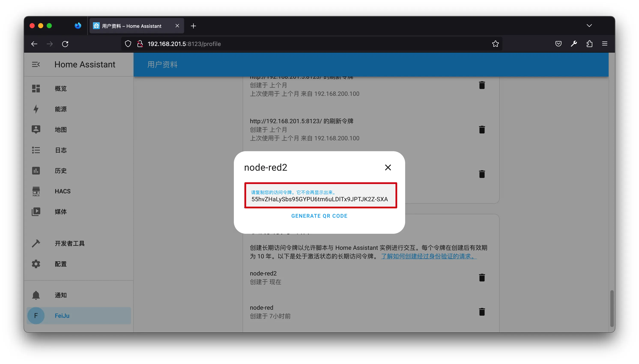
Task: Open the 地图 map panel
Action: pyautogui.click(x=79, y=130)
